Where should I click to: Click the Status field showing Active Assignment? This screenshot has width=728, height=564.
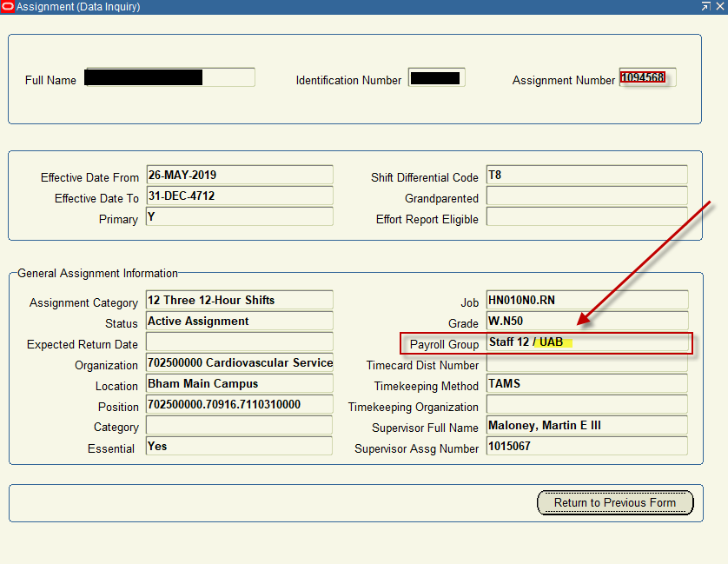tap(239, 322)
